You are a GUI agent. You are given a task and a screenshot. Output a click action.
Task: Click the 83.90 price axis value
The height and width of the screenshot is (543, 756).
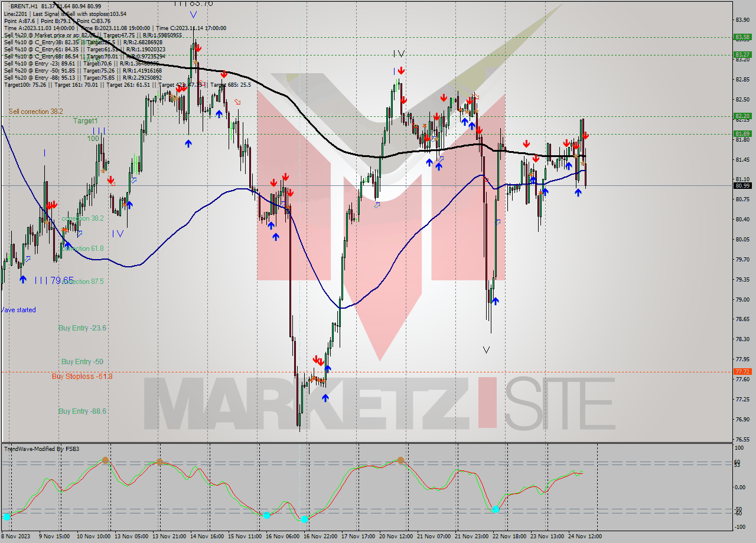tap(743, 19)
